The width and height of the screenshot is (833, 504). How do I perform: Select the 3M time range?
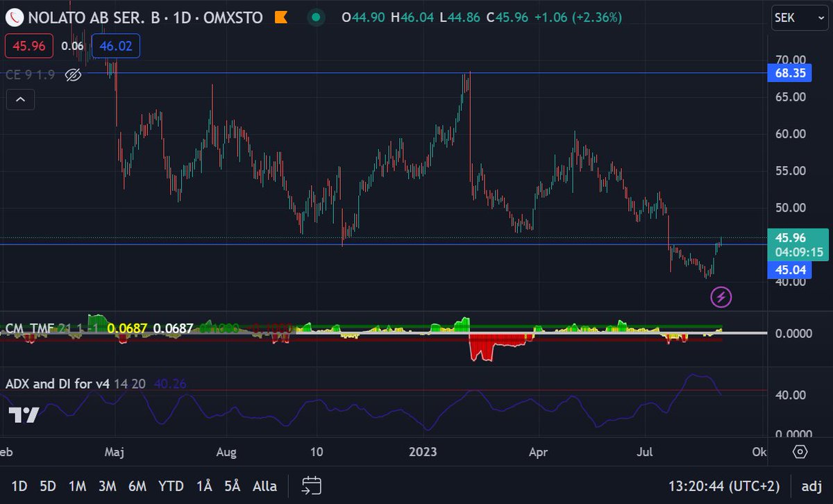point(108,486)
